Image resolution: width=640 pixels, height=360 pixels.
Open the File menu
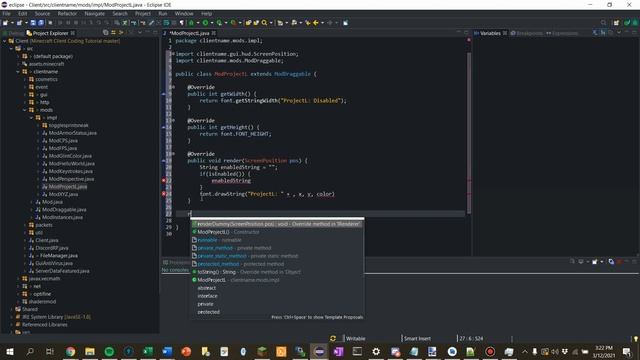click(x=7, y=13)
